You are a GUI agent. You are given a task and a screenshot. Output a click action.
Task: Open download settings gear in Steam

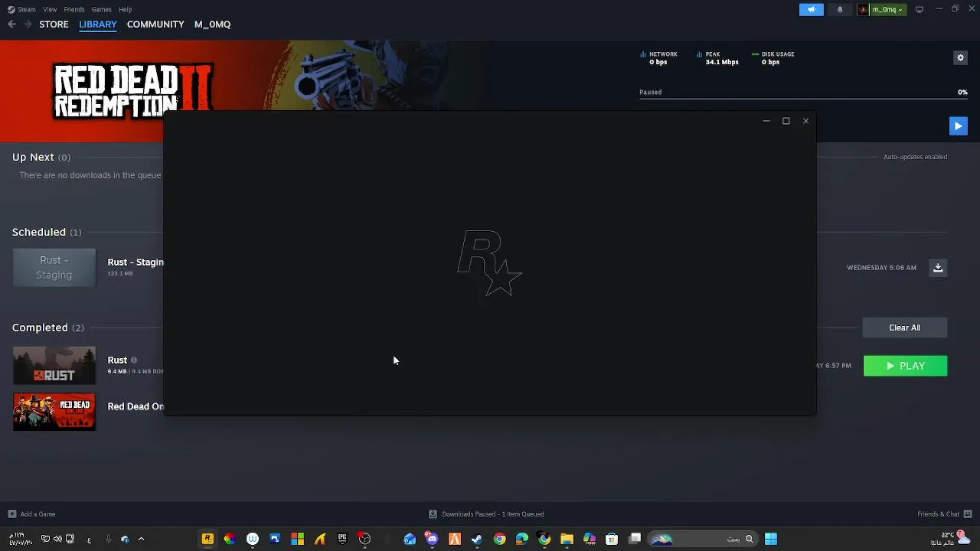point(960,57)
